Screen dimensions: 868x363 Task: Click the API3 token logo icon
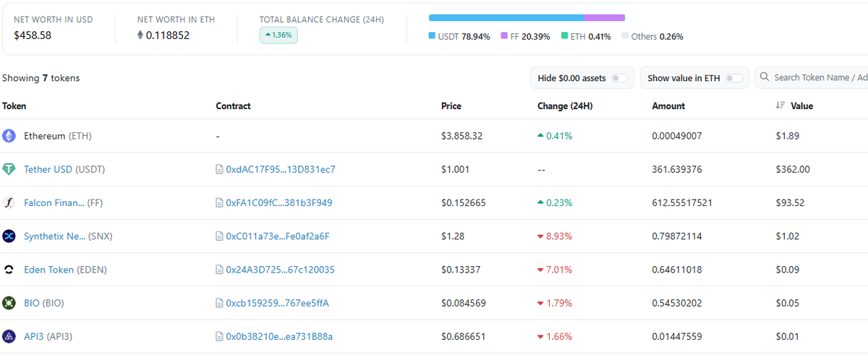[9, 336]
